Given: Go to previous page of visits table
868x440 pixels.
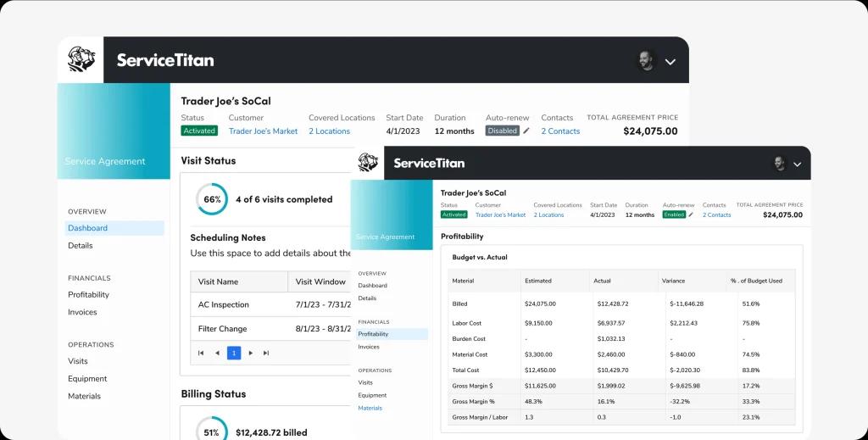Looking at the screenshot, I should coord(217,353).
